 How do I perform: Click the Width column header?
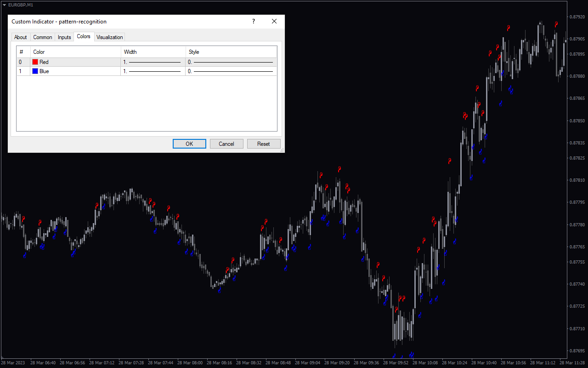pyautogui.click(x=153, y=52)
